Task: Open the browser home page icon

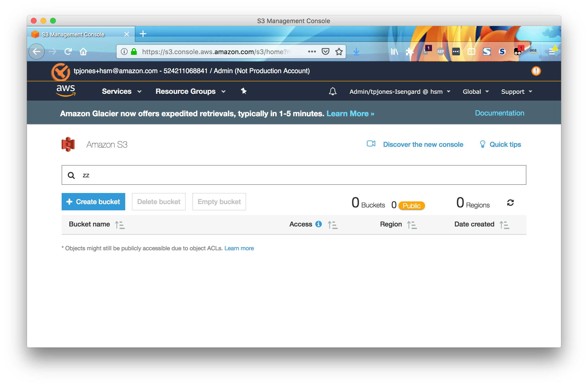Action: pyautogui.click(x=83, y=51)
